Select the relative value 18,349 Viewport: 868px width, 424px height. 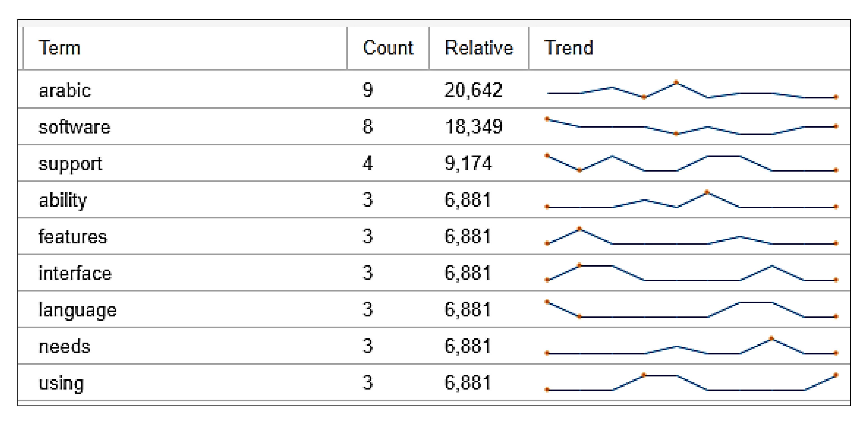473,127
